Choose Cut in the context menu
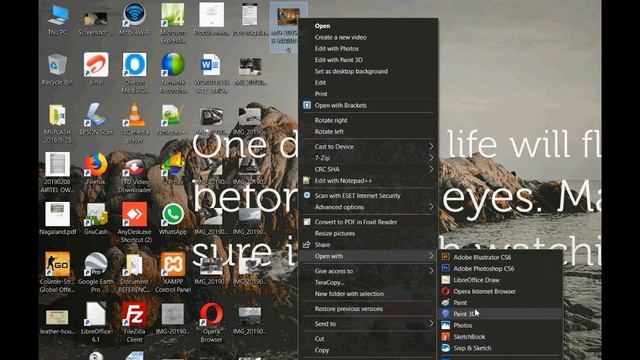The image size is (640, 360). pyautogui.click(x=369, y=339)
